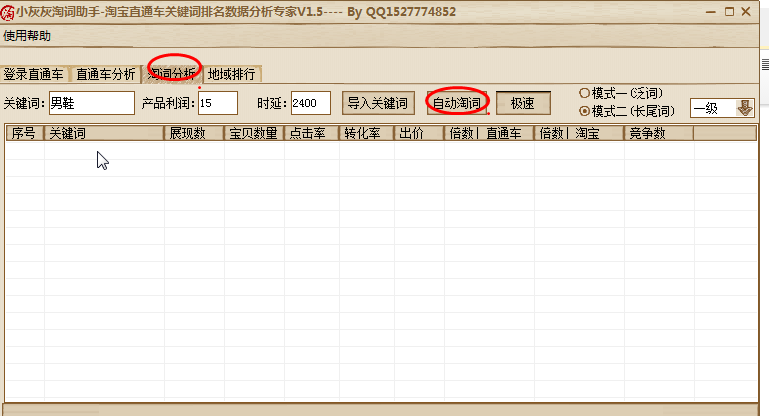Screen dimensions: 769x416
Task: Open the 一级 level dropdown
Action: click(x=722, y=108)
